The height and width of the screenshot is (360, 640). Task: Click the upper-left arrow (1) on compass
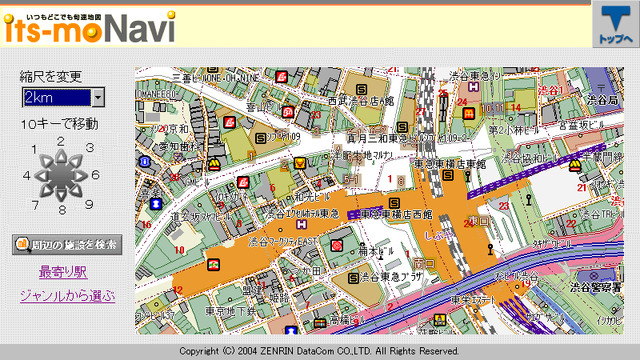point(47,162)
